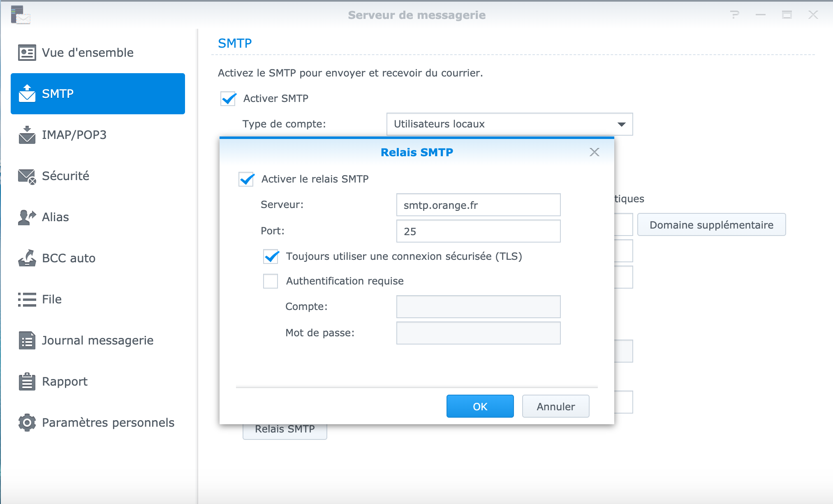Click Domaine supplémentaire button

tap(711, 225)
